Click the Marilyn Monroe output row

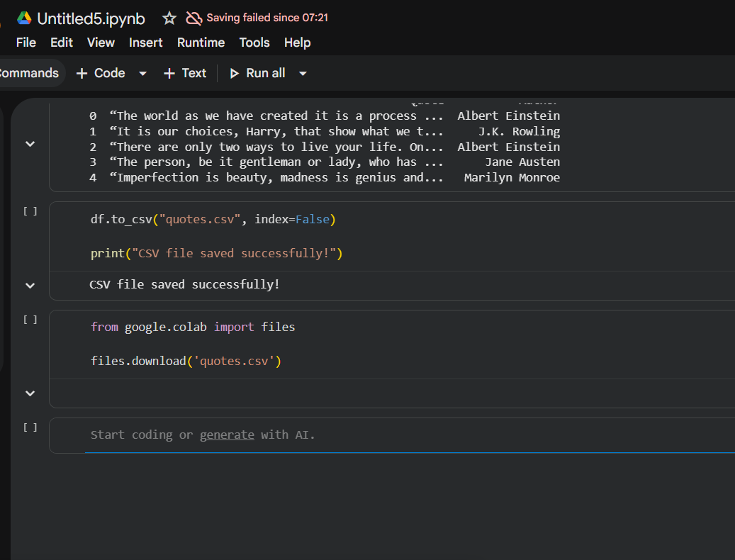tap(325, 178)
